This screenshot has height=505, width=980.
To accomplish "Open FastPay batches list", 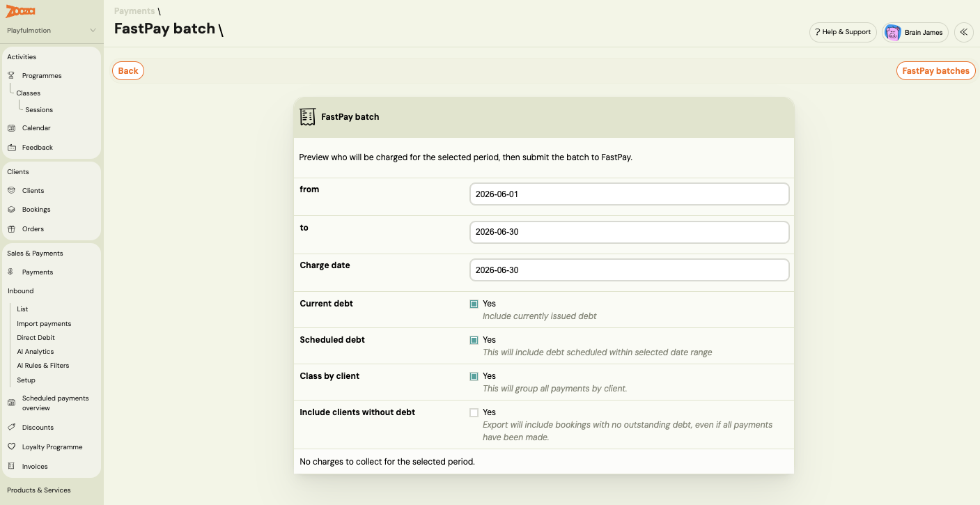I will click(935, 70).
